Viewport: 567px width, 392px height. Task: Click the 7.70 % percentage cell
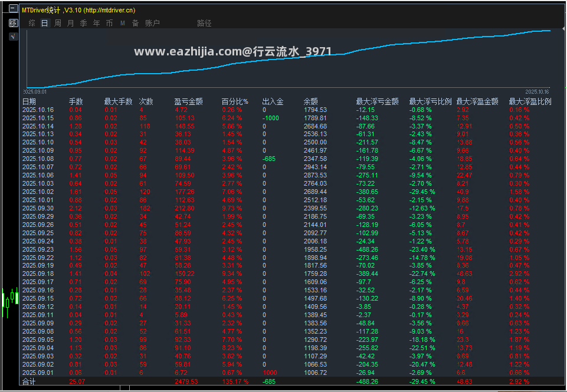pyautogui.click(x=232, y=340)
